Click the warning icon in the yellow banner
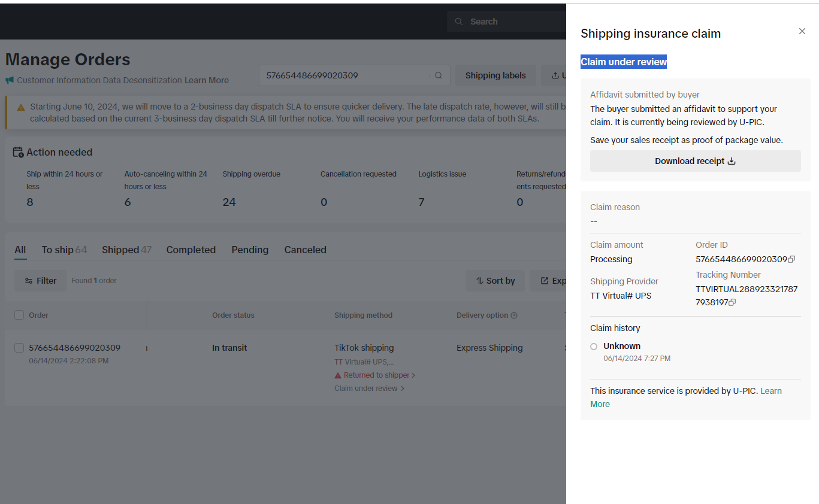The width and height of the screenshot is (819, 504). pos(21,107)
